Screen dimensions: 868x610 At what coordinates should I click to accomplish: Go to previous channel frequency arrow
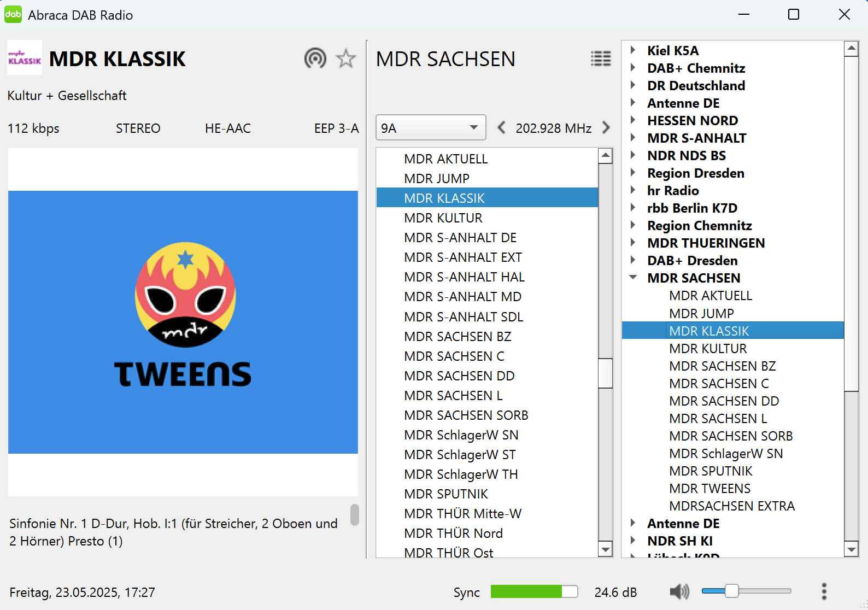pyautogui.click(x=501, y=128)
